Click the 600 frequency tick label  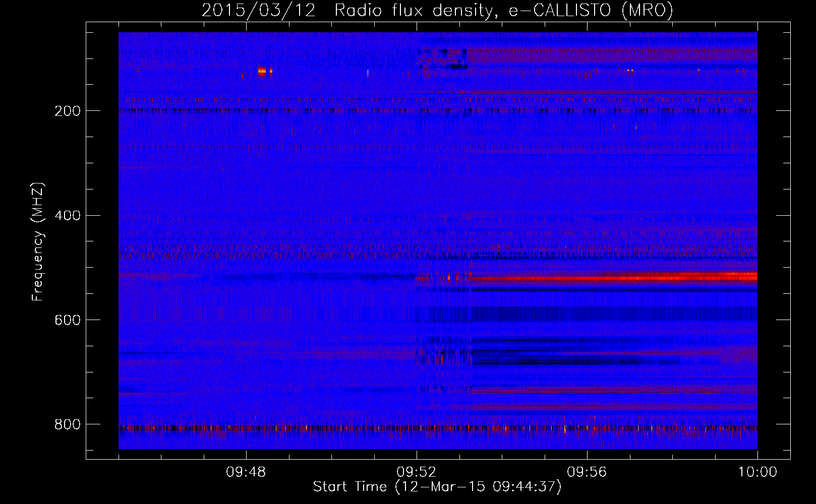point(68,320)
